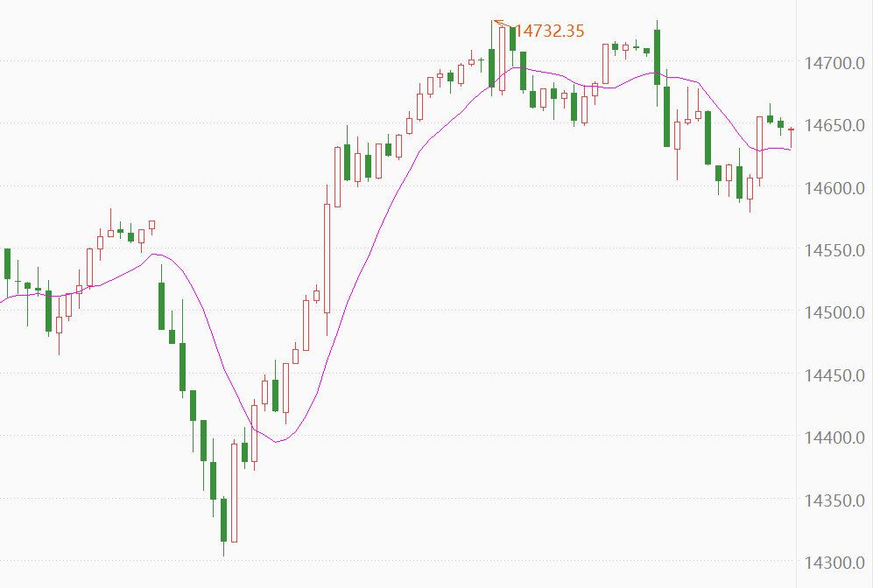Click the 14700.0 price axis label
The width and height of the screenshot is (873, 588).
834,63
